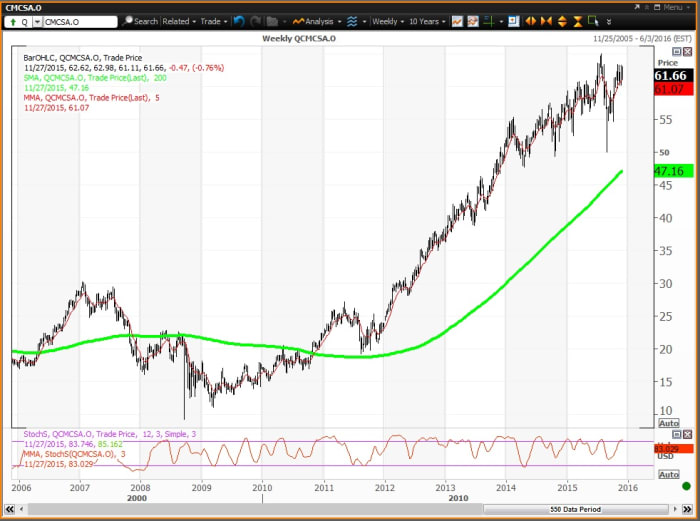Image resolution: width=700 pixels, height=521 pixels.
Task: Toggle Auto scale on the price axis
Action: 669,423
